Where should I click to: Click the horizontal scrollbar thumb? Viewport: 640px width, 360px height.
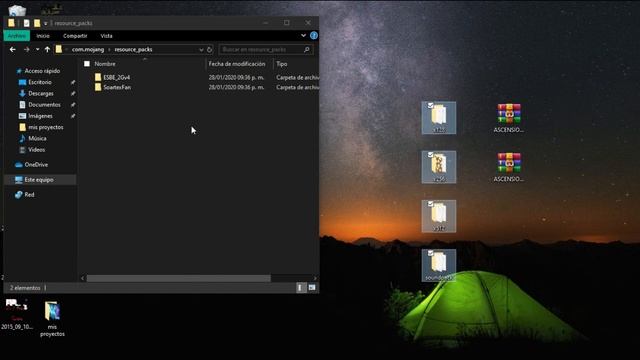pyautogui.click(x=178, y=278)
